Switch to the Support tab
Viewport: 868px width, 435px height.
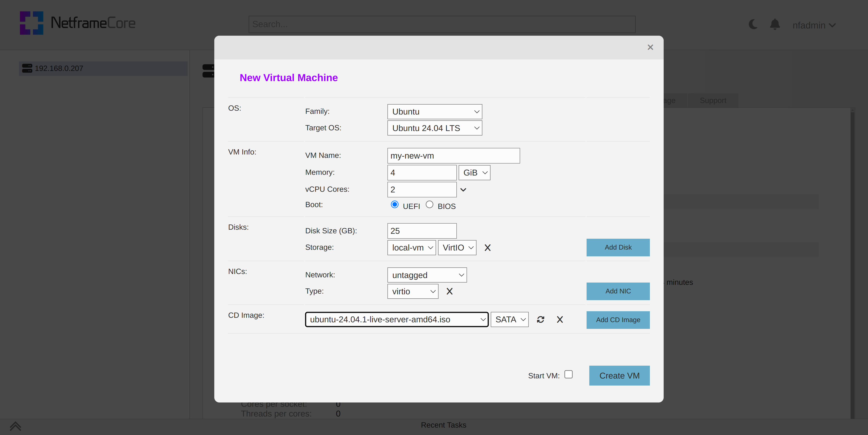click(713, 100)
